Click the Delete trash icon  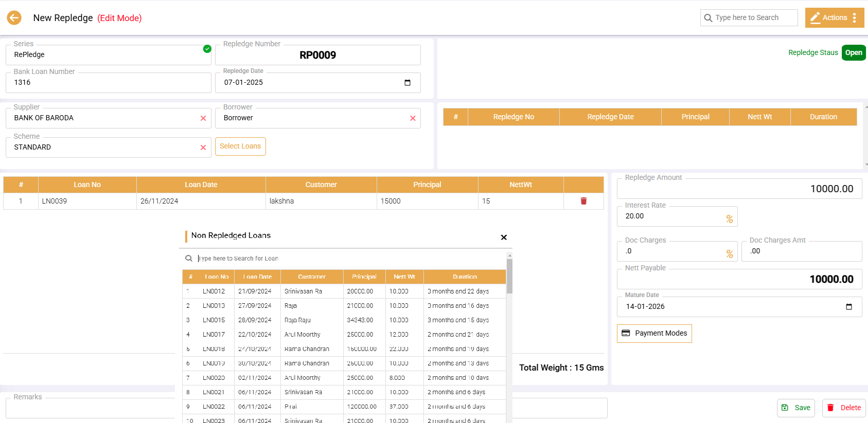click(830, 408)
